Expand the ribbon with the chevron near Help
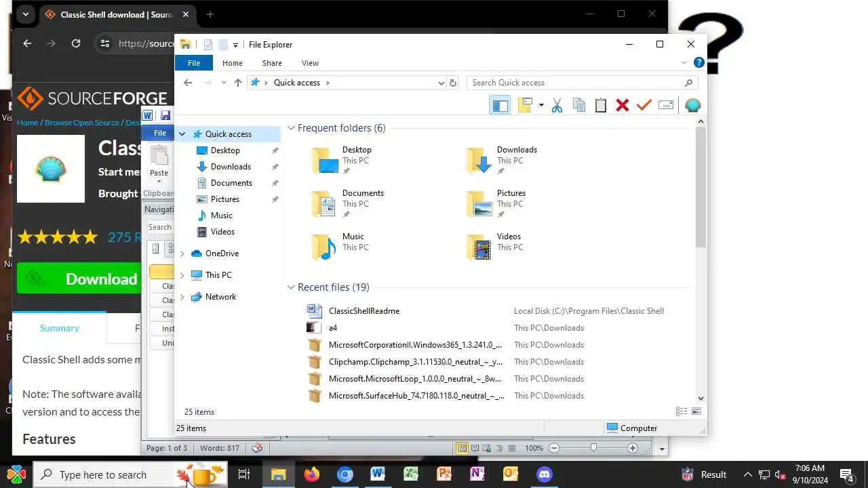 [x=684, y=63]
